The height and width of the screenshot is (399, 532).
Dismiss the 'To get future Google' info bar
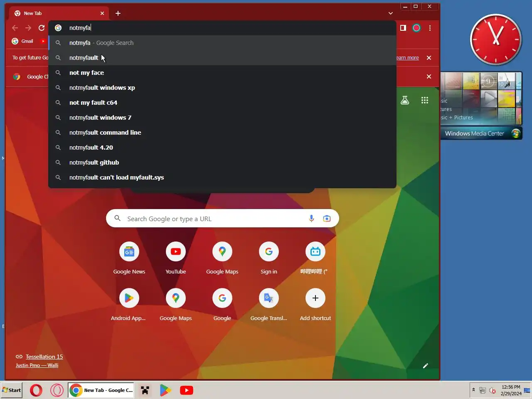429,58
